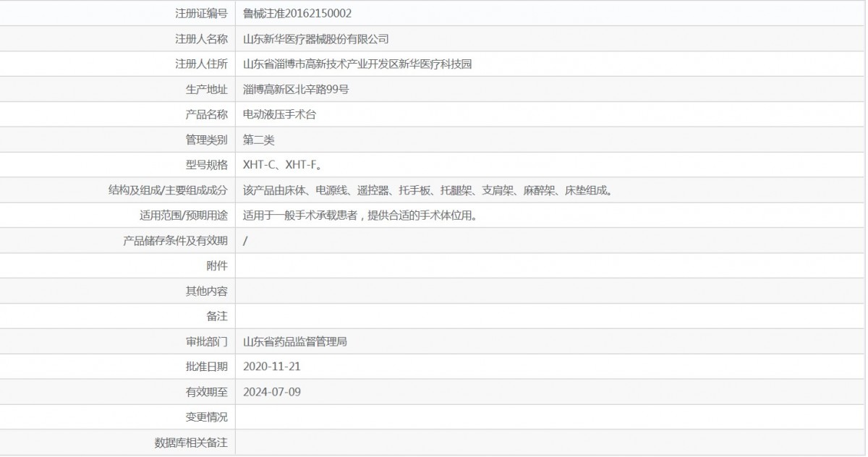Click the composition text starting 该产品由床体
This screenshot has width=868, height=457.
pos(429,190)
